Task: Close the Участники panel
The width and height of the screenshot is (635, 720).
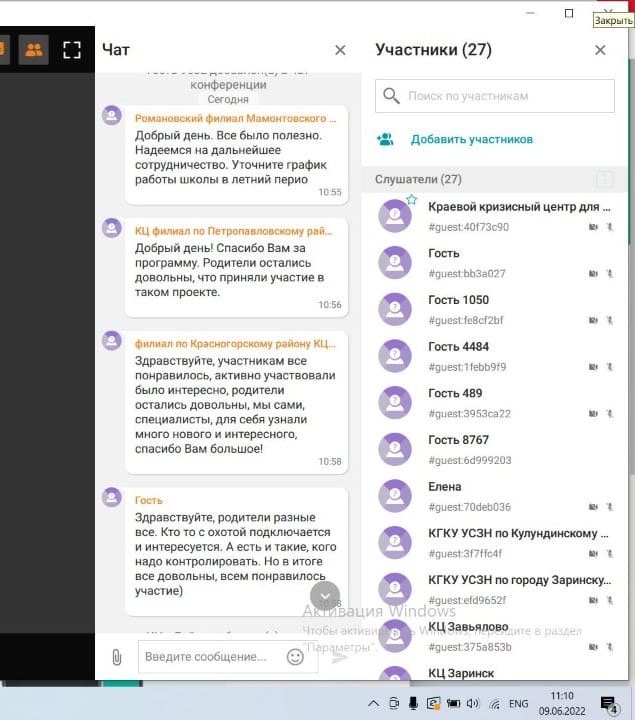Action: point(600,50)
